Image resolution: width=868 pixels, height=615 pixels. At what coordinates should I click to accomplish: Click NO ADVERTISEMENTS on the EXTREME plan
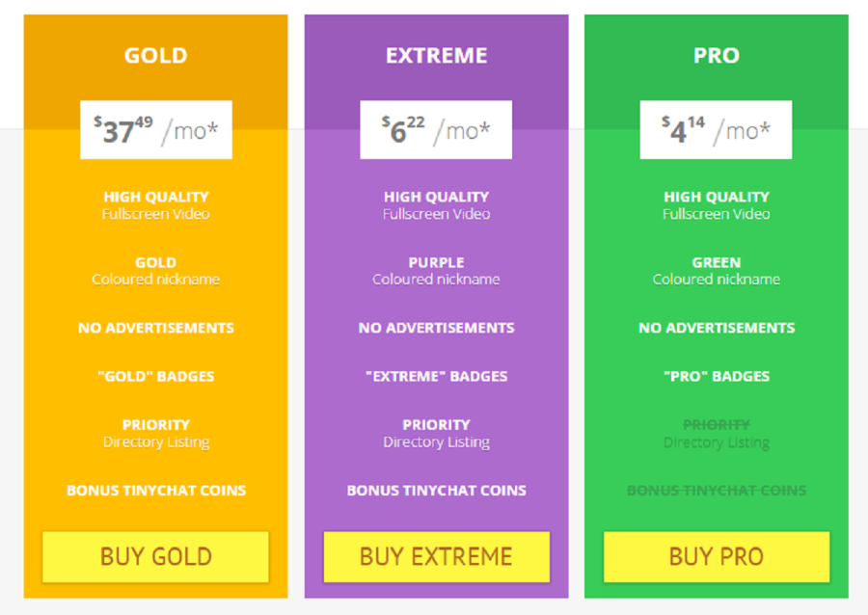[x=436, y=328]
